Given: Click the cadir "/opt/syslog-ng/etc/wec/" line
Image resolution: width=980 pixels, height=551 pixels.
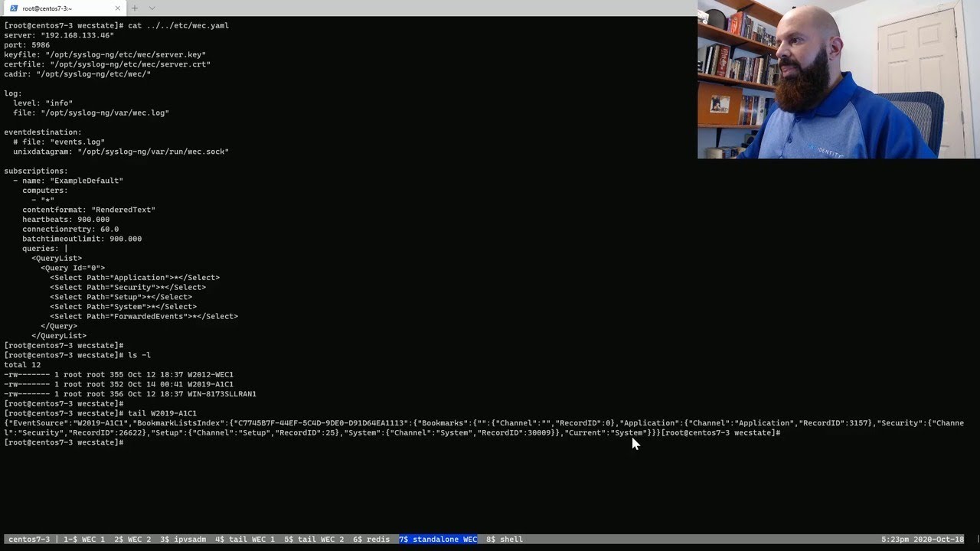Looking at the screenshot, I should point(77,74).
